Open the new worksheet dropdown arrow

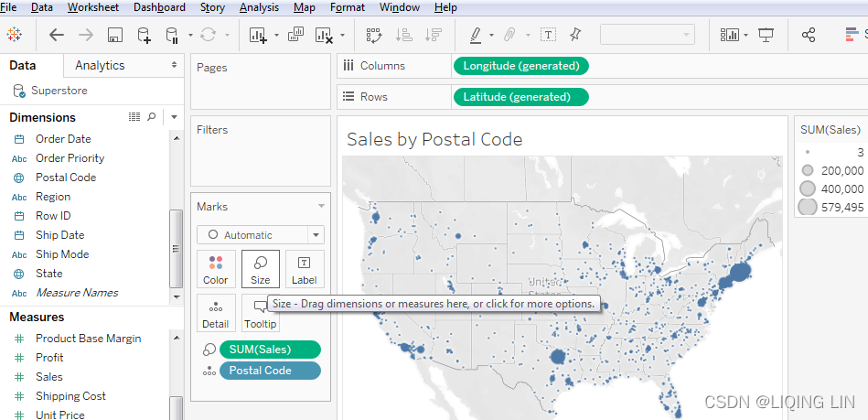point(276,36)
